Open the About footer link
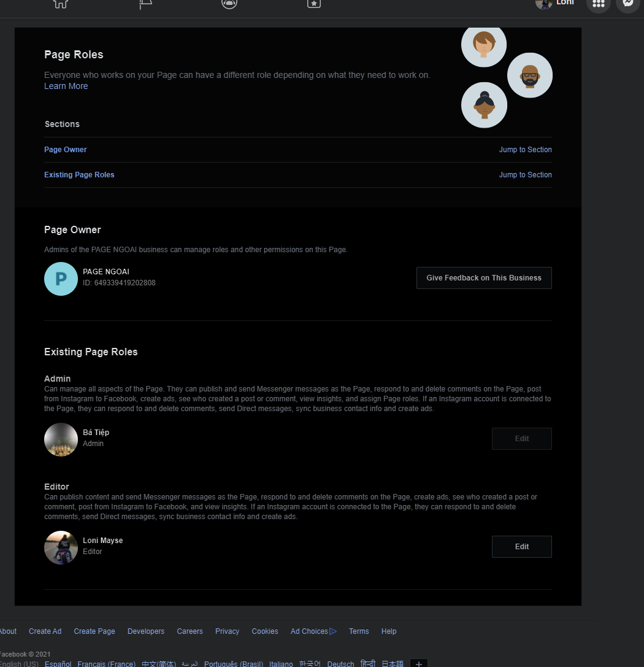 pos(7,631)
